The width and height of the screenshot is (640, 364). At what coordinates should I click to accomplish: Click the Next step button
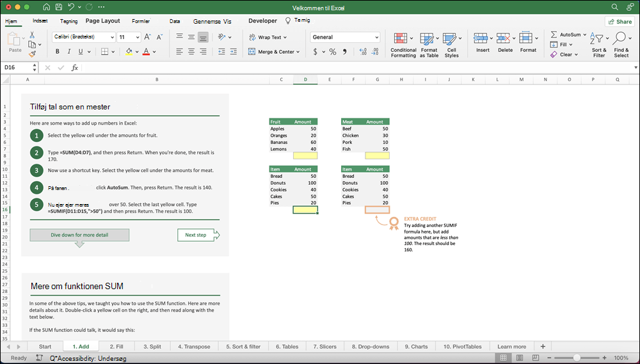coord(198,235)
